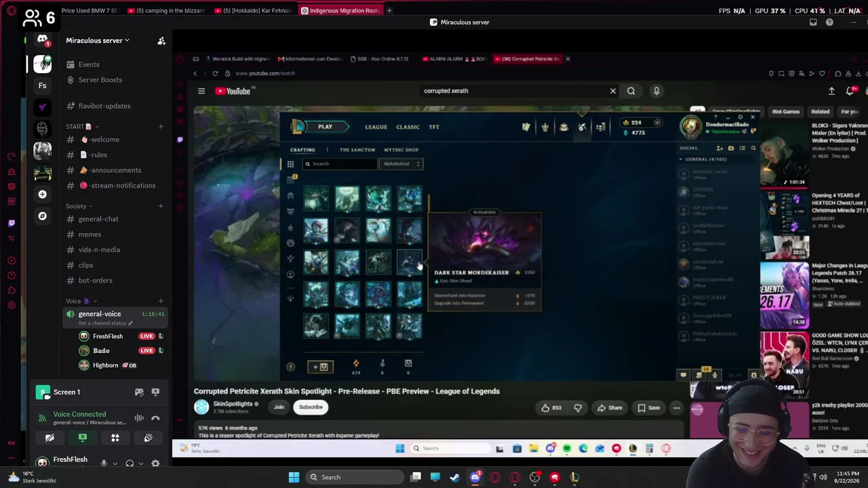Open Discord user settings gear

pyautogui.click(x=155, y=463)
